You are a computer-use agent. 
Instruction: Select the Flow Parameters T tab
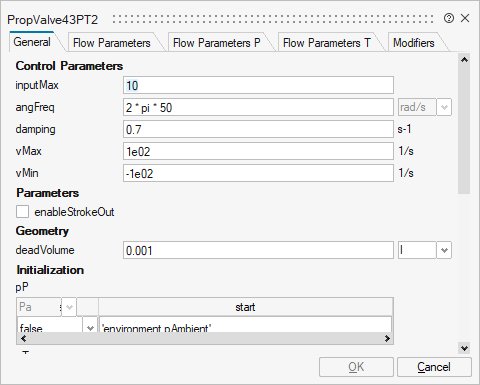[327, 43]
